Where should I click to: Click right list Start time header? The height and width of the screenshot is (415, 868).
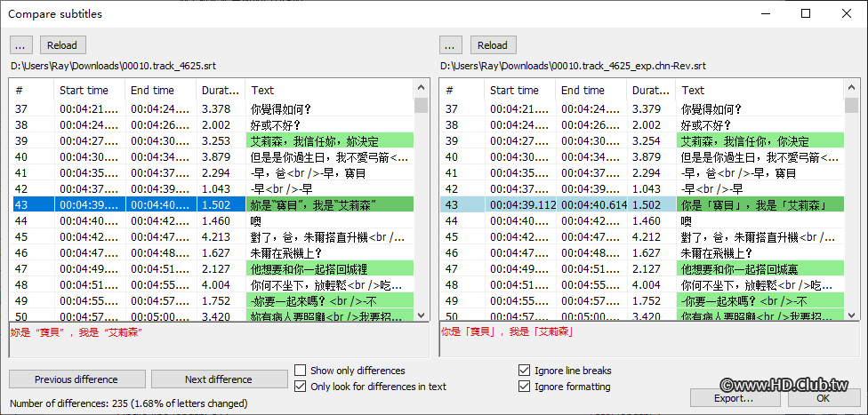coord(520,90)
